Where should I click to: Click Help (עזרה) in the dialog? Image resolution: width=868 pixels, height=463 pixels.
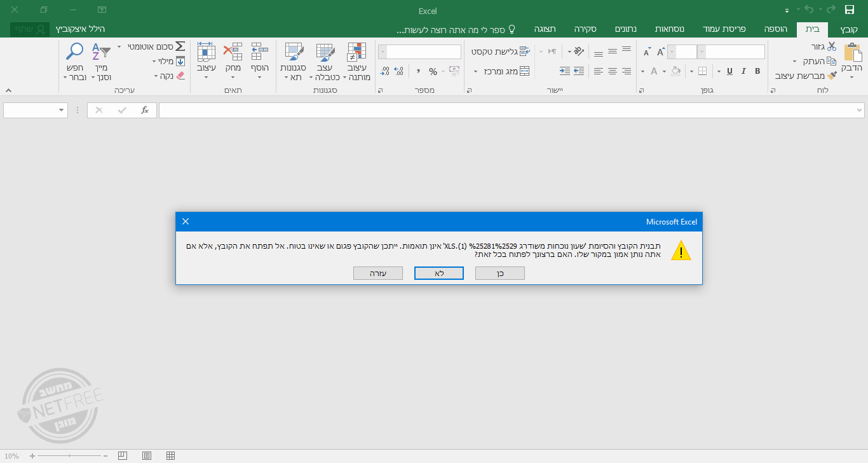[378, 273]
